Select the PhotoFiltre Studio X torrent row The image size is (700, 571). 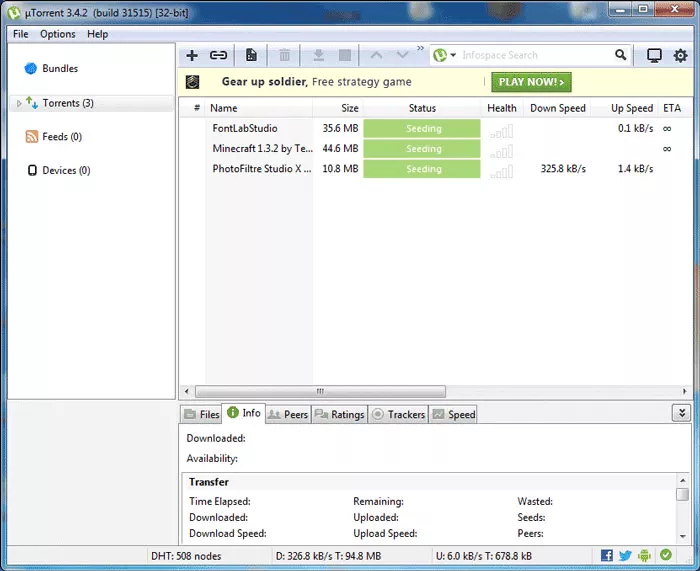click(435, 169)
